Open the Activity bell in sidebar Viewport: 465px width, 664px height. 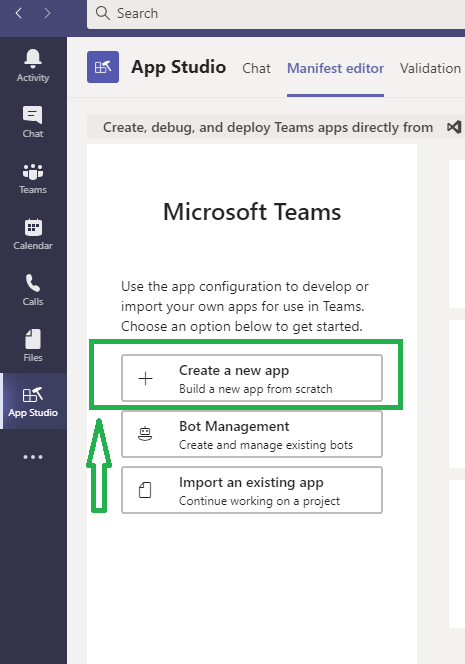[33, 66]
